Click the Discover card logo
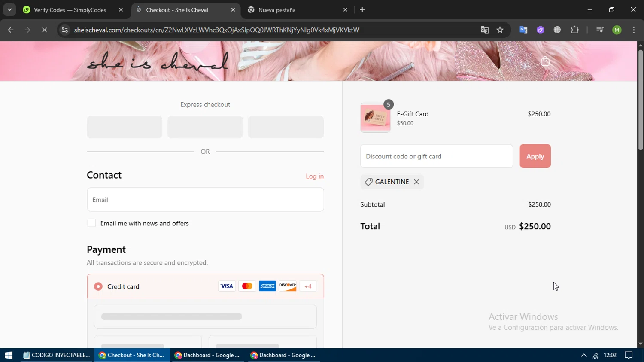The image size is (644, 362). [288, 286]
